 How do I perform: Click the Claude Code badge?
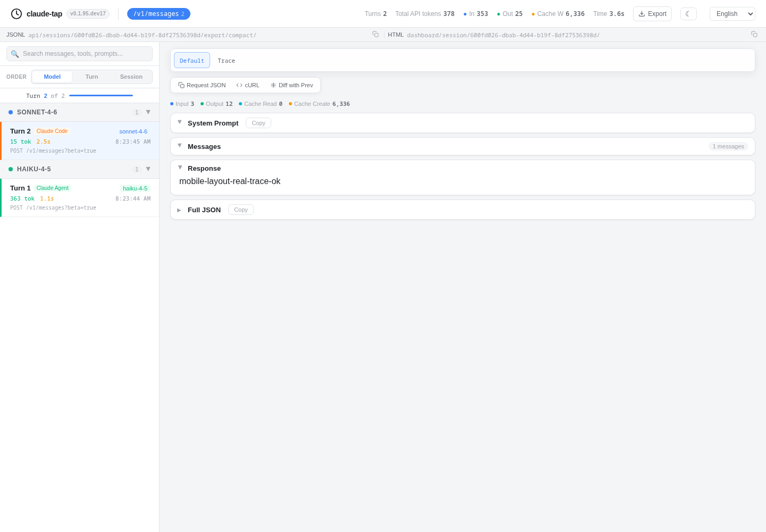[52, 131]
